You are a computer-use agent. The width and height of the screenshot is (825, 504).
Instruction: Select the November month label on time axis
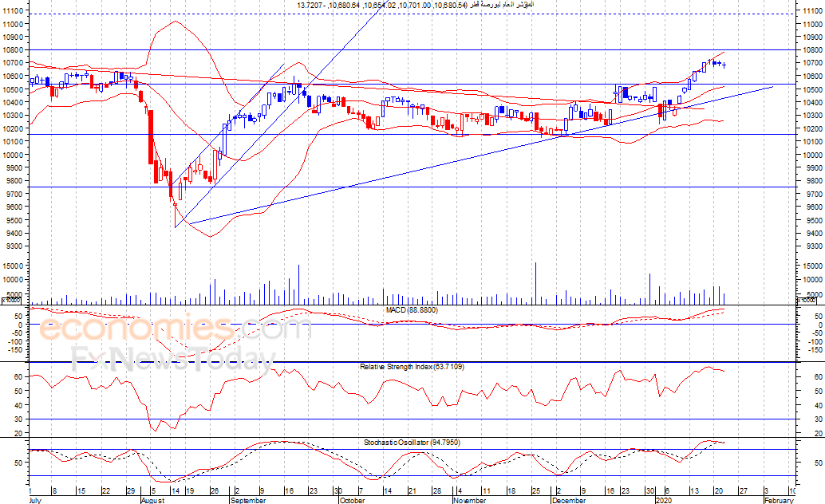pyautogui.click(x=470, y=500)
